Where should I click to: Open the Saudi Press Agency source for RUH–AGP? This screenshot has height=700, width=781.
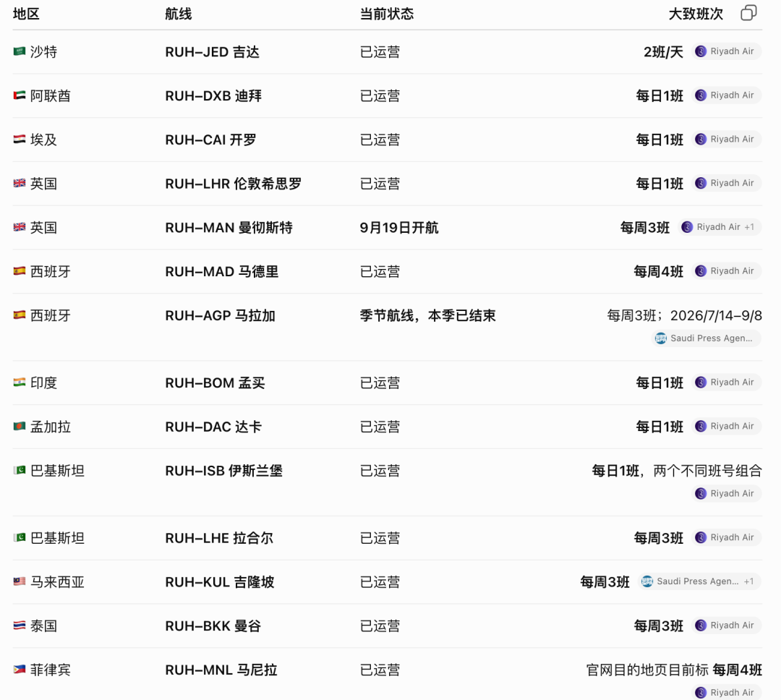[x=706, y=338]
